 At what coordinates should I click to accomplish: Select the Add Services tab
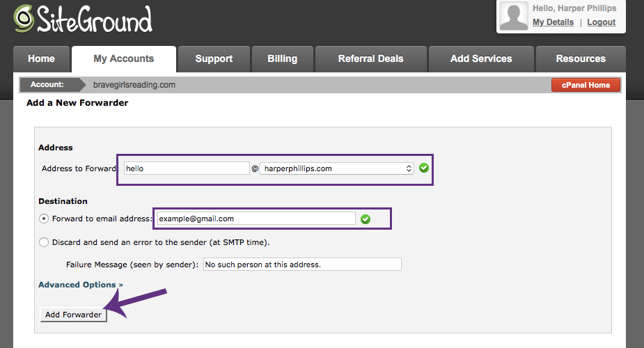(481, 59)
